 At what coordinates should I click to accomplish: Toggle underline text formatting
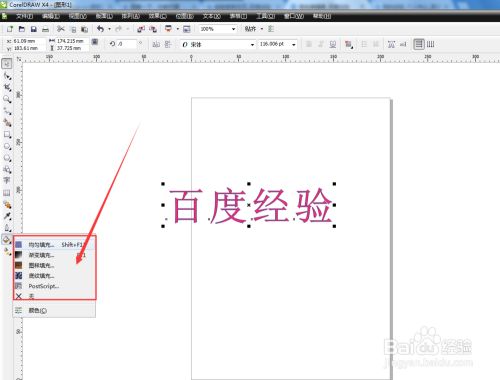[333, 44]
